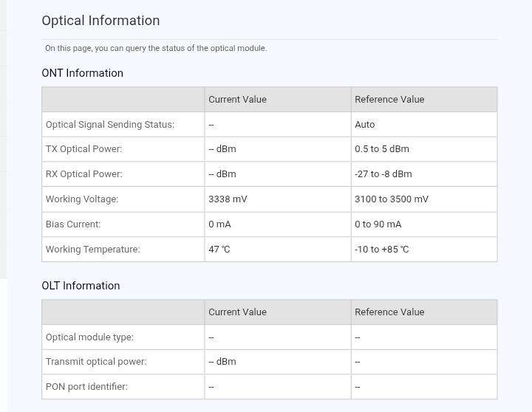
Task: Click the Optical Information page heading
Action: click(100, 21)
